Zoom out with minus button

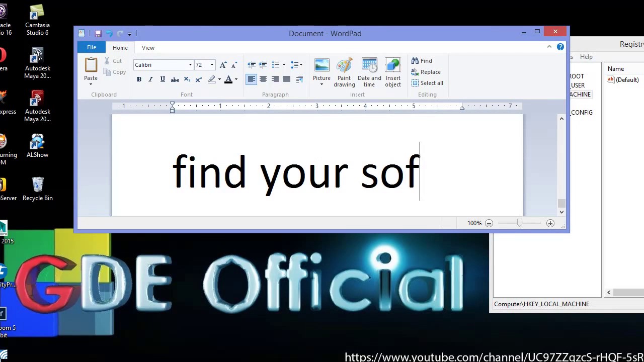(489, 223)
